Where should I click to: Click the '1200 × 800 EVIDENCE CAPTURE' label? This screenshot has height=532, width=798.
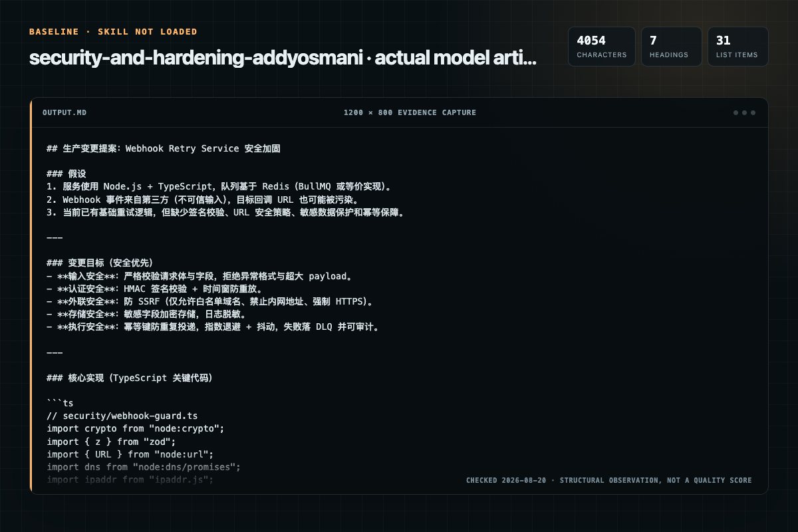410,112
